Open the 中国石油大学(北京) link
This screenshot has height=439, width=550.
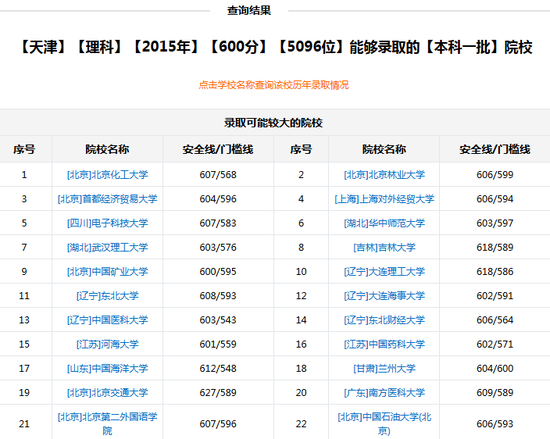[x=384, y=424]
